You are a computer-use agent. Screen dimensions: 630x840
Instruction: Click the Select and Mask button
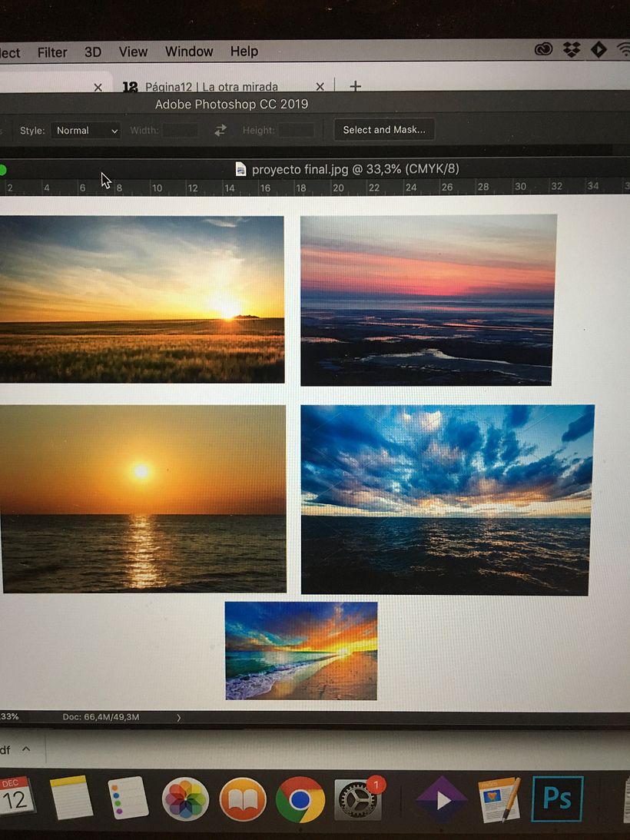point(384,130)
